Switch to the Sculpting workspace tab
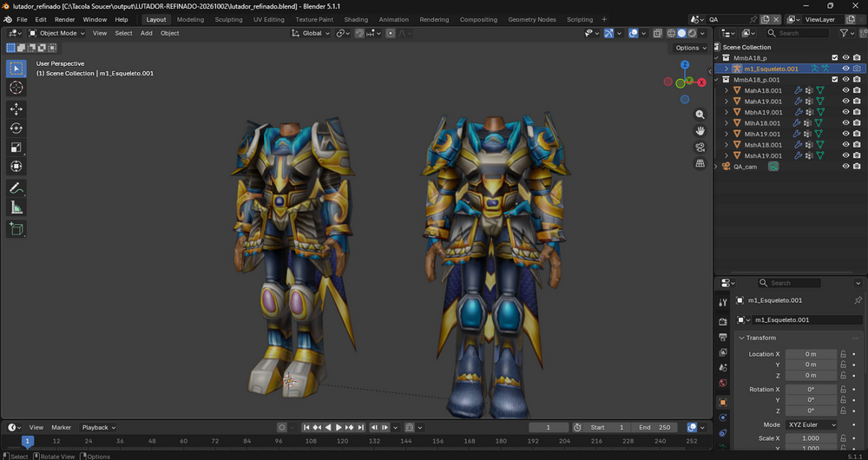 (228, 19)
